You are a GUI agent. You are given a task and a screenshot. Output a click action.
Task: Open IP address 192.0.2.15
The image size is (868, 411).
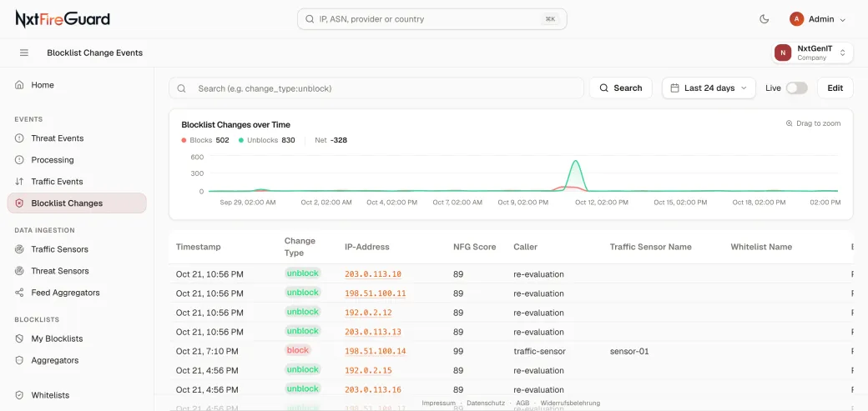coord(368,371)
